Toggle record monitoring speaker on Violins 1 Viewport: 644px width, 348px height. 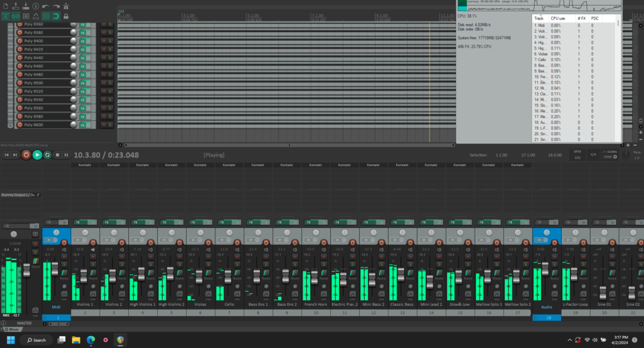pos(93,249)
